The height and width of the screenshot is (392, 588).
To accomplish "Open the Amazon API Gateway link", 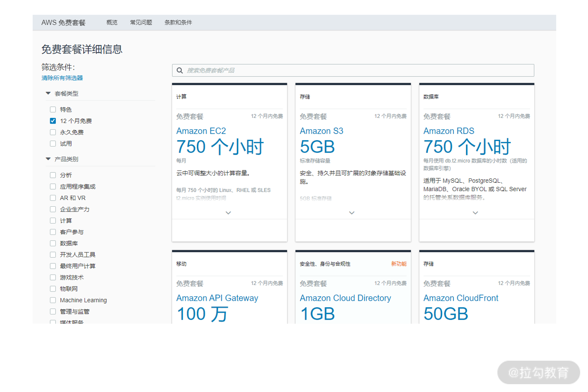I will [x=217, y=298].
